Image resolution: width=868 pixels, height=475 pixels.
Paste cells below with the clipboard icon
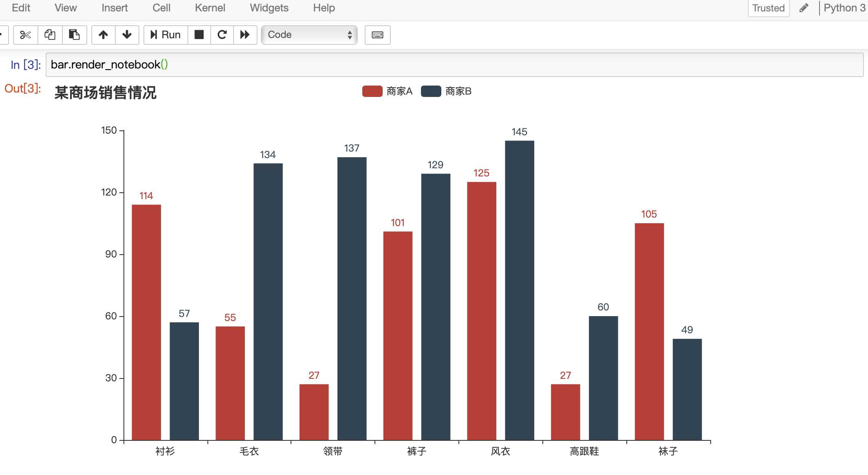pyautogui.click(x=74, y=35)
